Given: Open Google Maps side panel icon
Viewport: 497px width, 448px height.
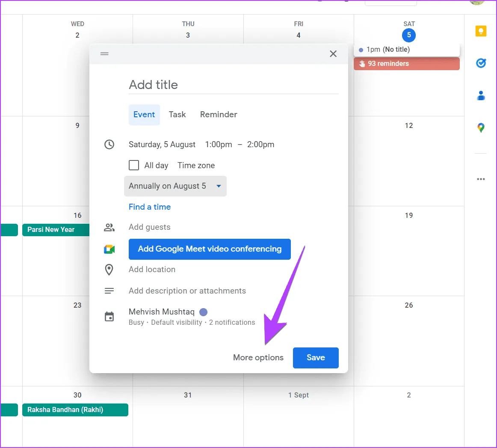Looking at the screenshot, I should coord(481,128).
